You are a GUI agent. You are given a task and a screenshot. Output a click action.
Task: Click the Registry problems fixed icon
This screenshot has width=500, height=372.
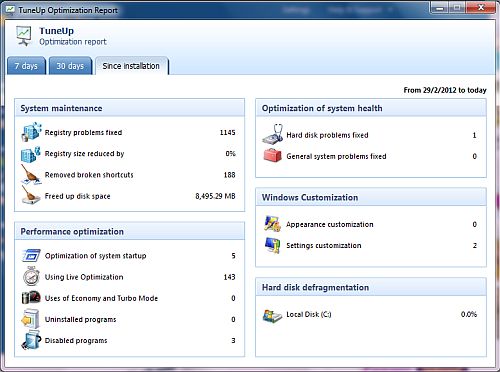[31, 132]
